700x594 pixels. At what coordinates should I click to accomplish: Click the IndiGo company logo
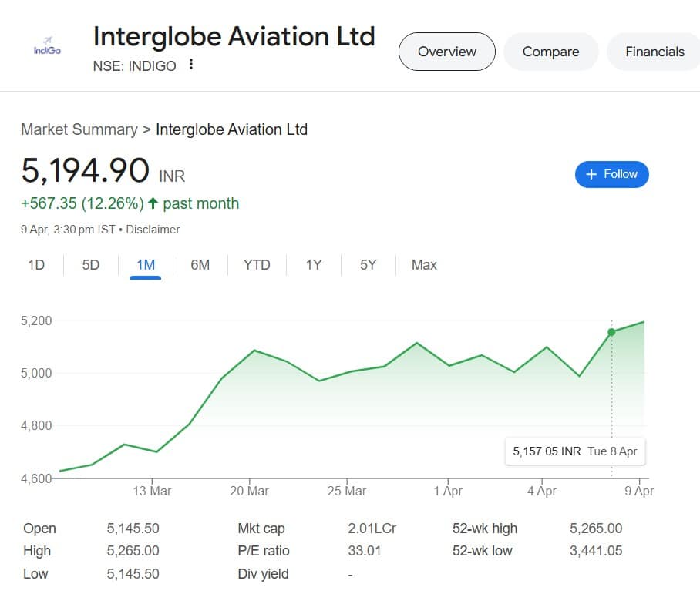point(47,47)
